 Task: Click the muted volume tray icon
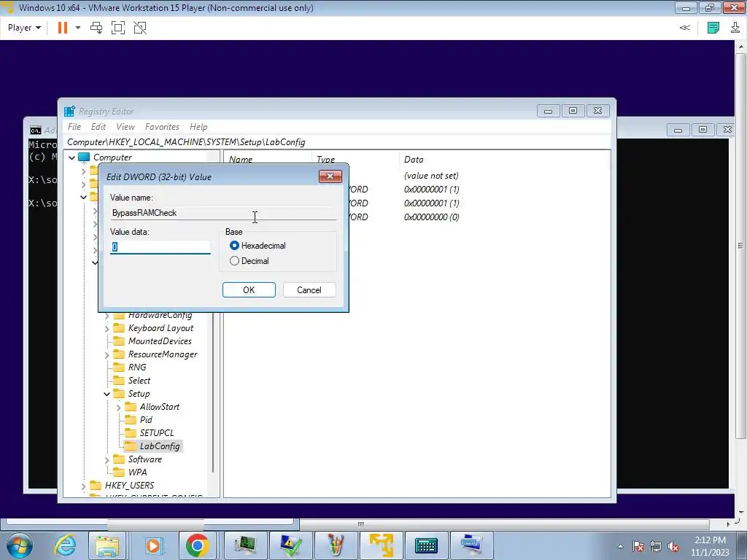coord(673,546)
